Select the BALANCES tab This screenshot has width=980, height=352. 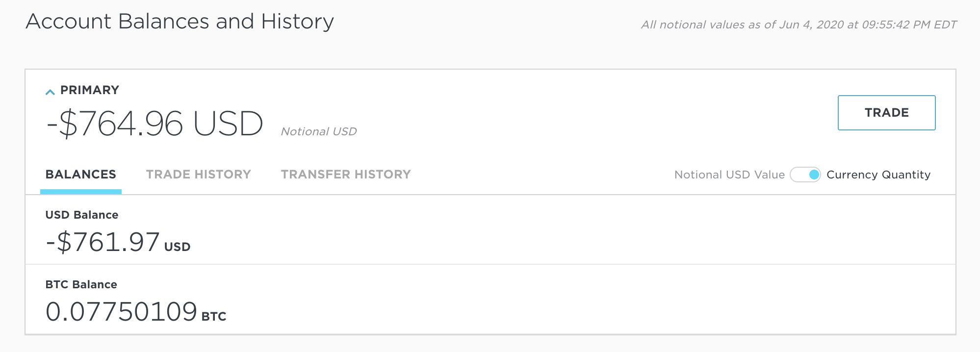coord(81,175)
